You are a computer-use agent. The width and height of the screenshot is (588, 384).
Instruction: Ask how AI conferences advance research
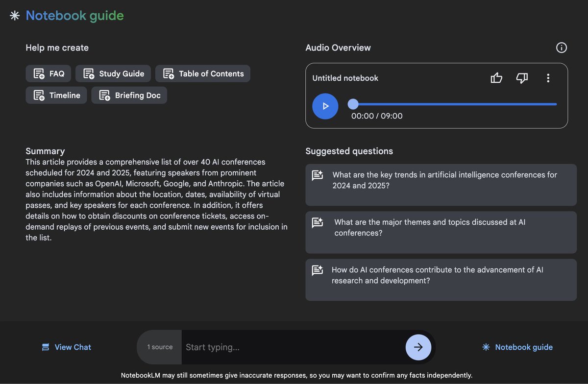click(441, 280)
